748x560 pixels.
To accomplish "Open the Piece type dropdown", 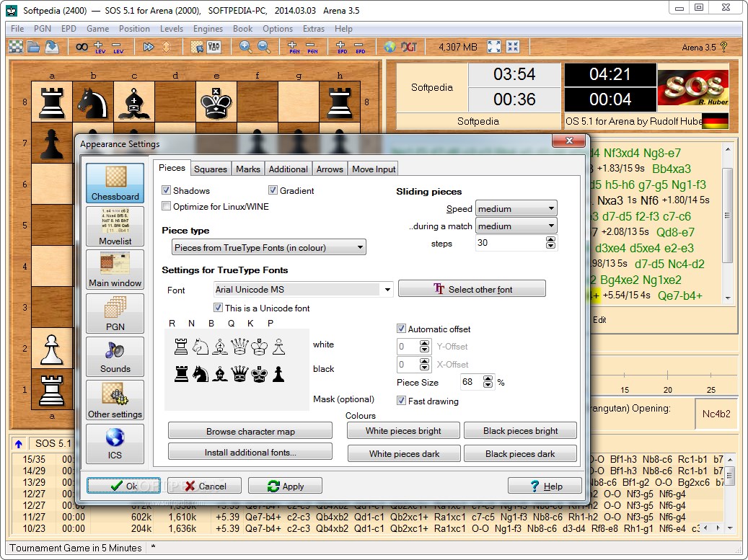I will pyautogui.click(x=268, y=247).
